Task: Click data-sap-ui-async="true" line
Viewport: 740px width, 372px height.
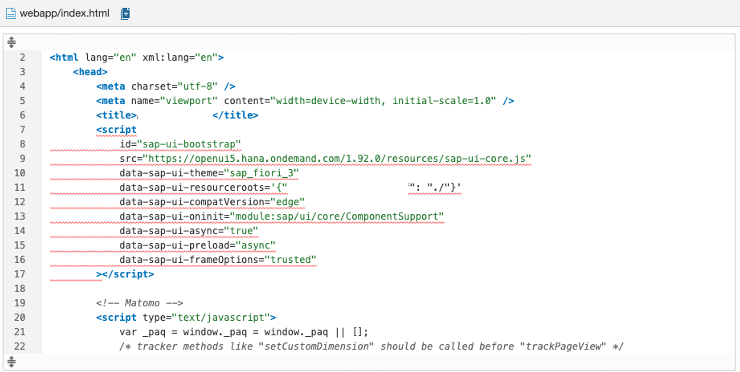Action: pyautogui.click(x=189, y=231)
